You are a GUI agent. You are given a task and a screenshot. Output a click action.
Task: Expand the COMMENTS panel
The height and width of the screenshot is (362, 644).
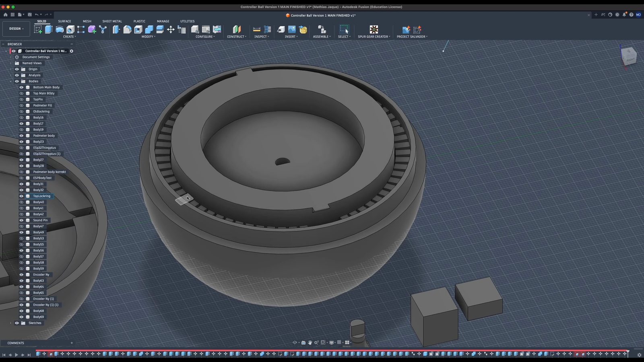(x=72, y=343)
